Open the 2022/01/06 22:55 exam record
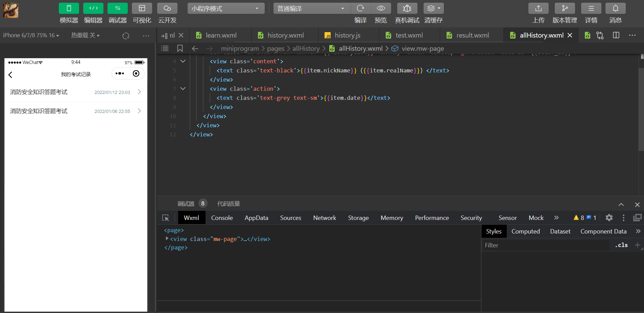Screen dimensions: 644x313 (x=76, y=111)
